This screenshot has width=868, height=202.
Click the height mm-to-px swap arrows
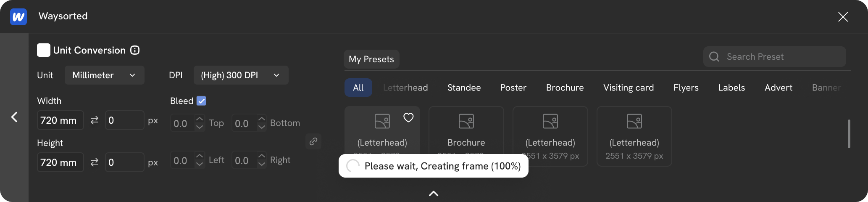pos(95,162)
